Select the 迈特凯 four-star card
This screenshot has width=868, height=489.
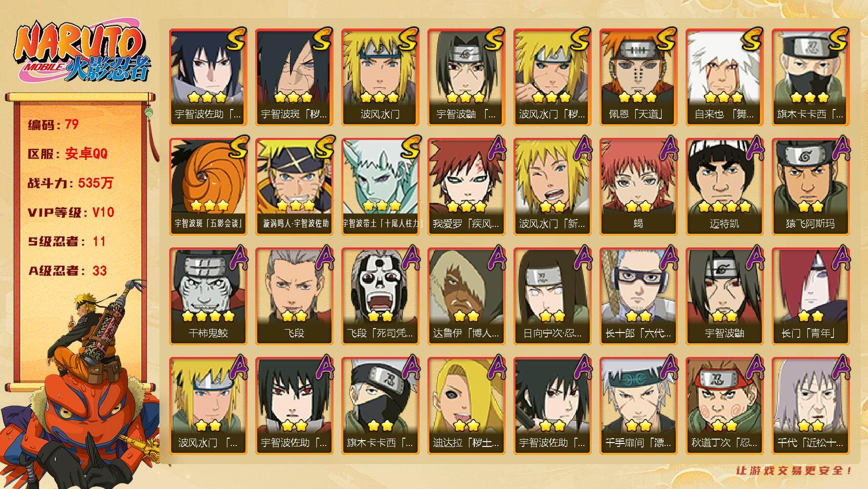(x=724, y=187)
